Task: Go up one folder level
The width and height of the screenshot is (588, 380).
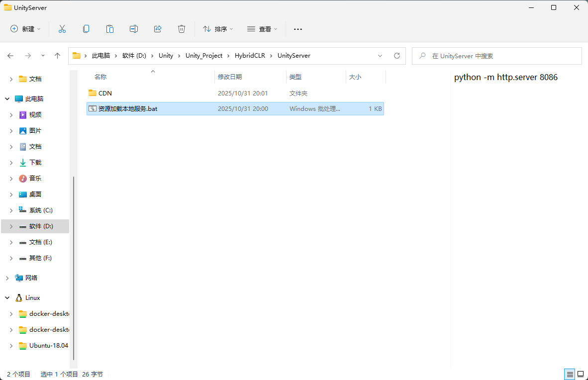Action: (57, 56)
